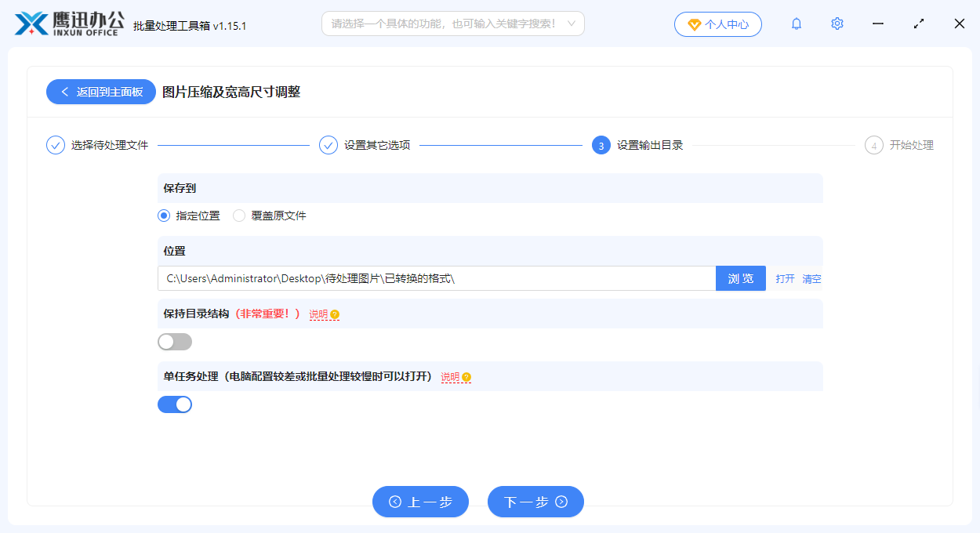Click the diamond icon in 个人中心
Screen dimensions: 980x533
click(x=694, y=24)
